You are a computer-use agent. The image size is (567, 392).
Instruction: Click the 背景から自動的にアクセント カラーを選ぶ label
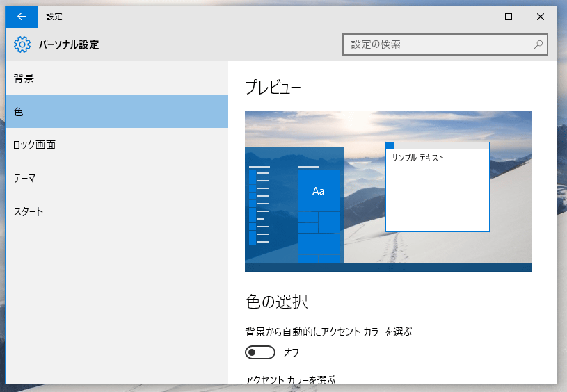[328, 332]
